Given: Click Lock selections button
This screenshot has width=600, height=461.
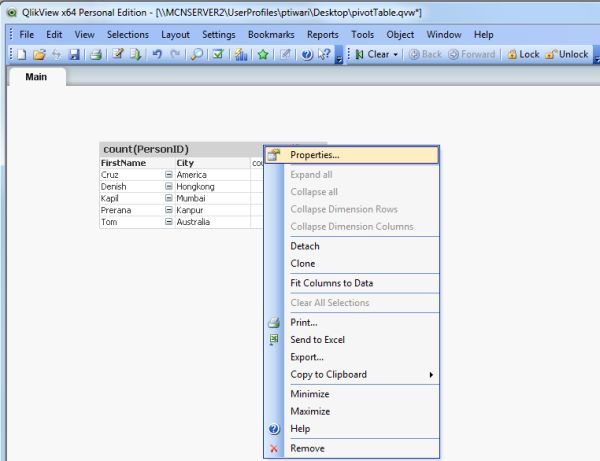Looking at the screenshot, I should pyautogui.click(x=523, y=54).
